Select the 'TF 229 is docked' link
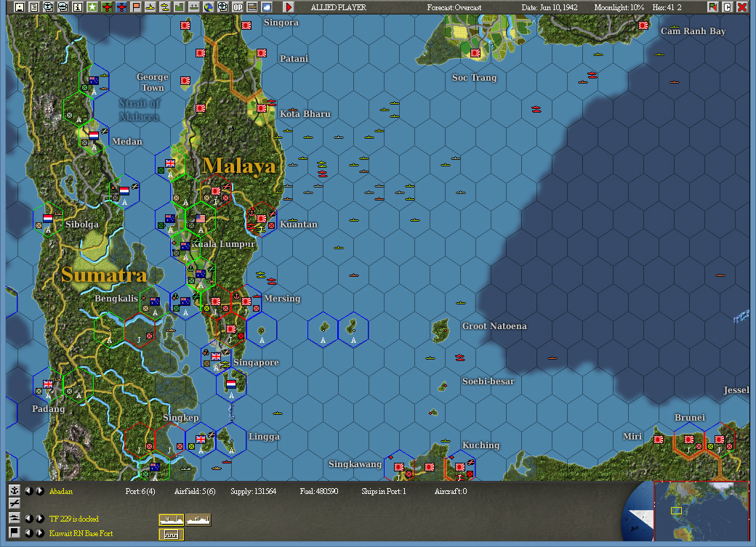This screenshot has height=547, width=756. 73,518
